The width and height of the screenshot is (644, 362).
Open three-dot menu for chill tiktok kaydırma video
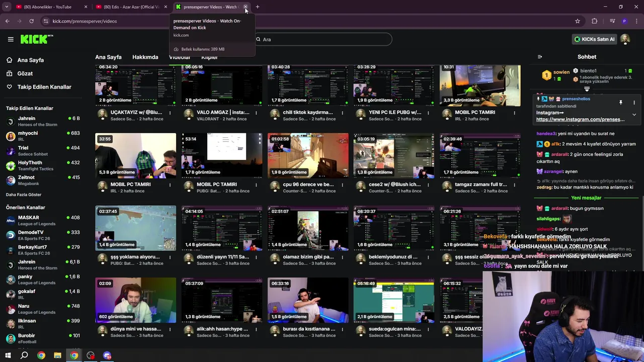click(x=342, y=113)
